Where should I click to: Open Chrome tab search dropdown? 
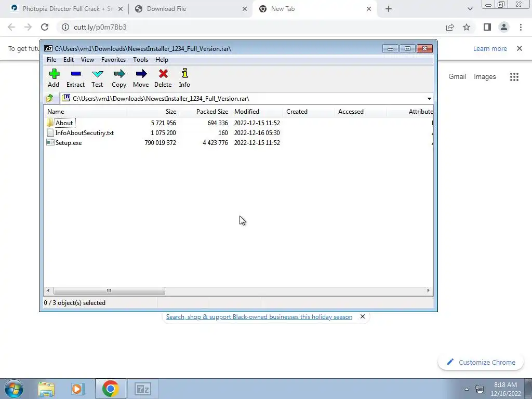coord(470,9)
